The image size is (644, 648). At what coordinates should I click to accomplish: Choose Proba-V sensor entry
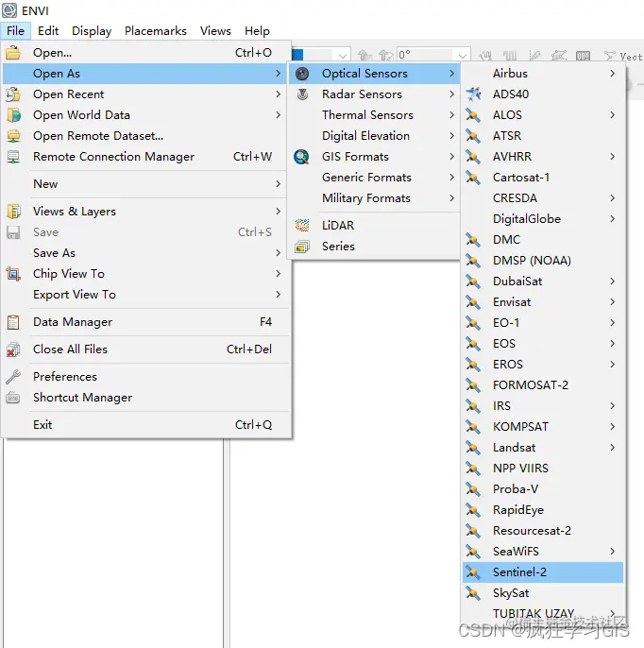pyautogui.click(x=543, y=489)
